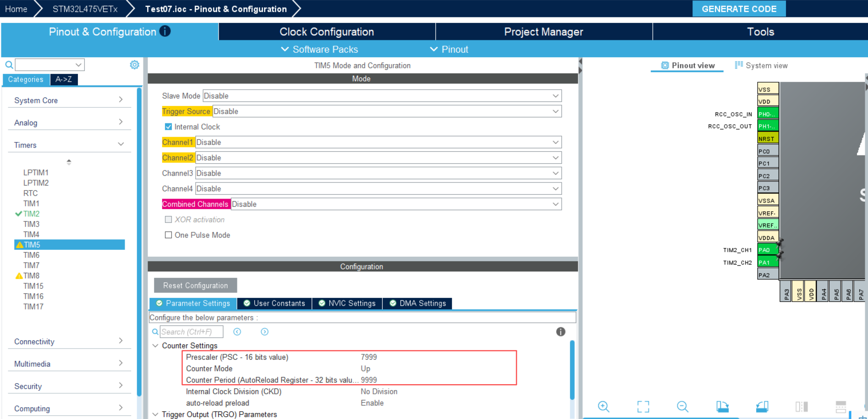
Task: Open the gear settings icon above categories
Action: [x=134, y=65]
